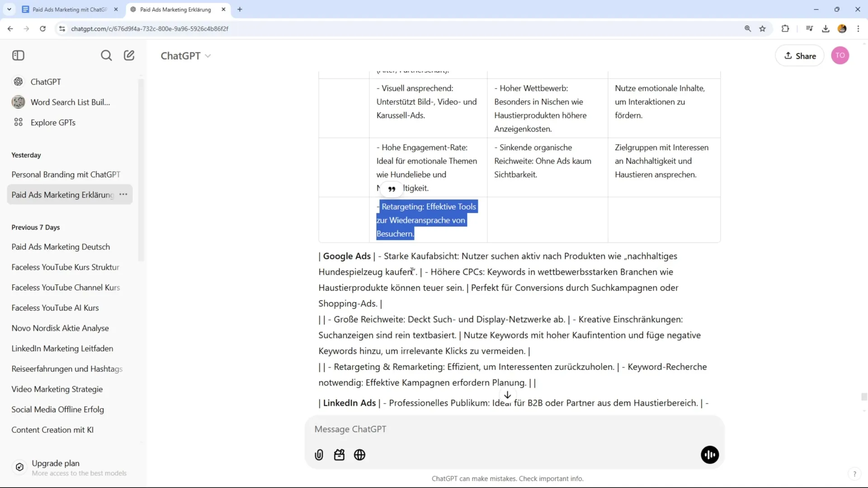Start voice mode with waveform button
This screenshot has height=488, width=868.
(x=710, y=455)
